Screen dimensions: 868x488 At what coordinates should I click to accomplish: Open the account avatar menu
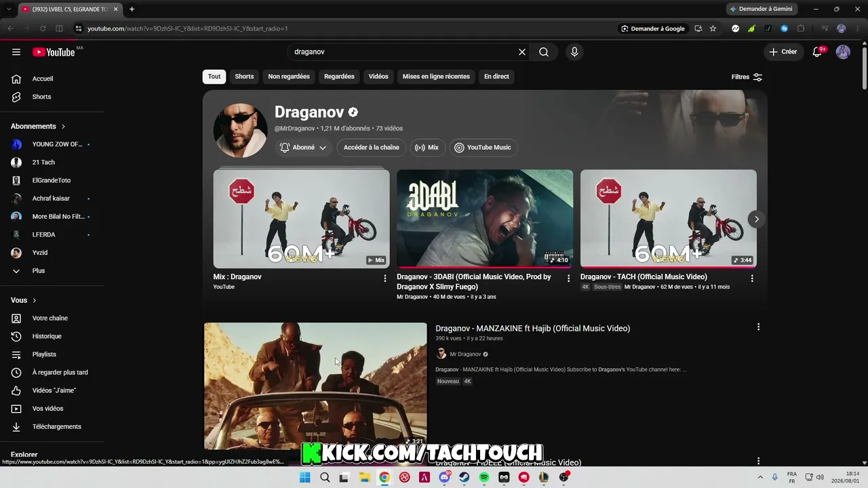(843, 52)
